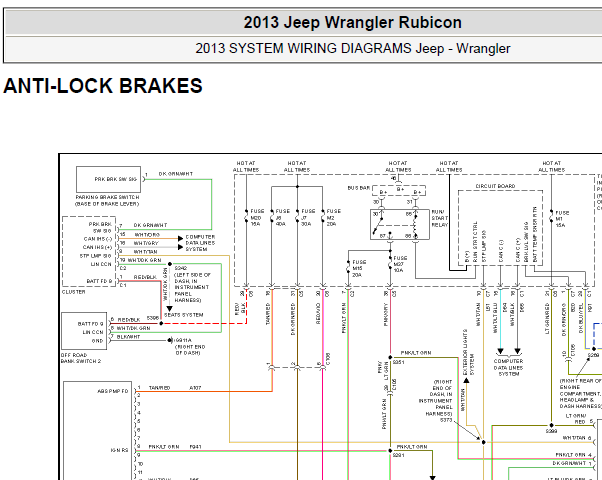
Task: Select "WHT/GRY" wire label at cluster
Action: (x=146, y=243)
